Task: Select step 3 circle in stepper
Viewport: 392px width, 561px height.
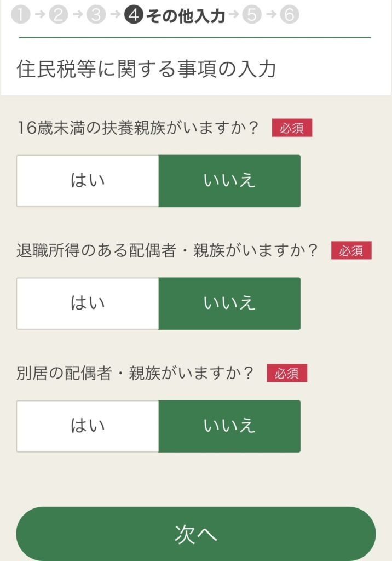Action: [x=95, y=15]
